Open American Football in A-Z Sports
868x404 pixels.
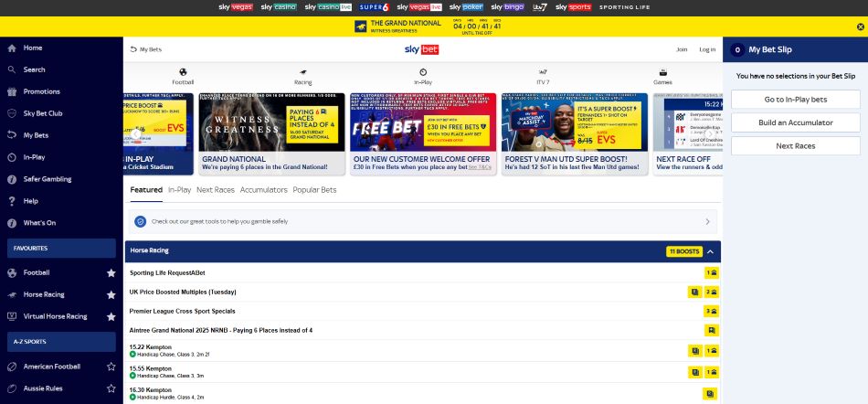click(x=51, y=367)
